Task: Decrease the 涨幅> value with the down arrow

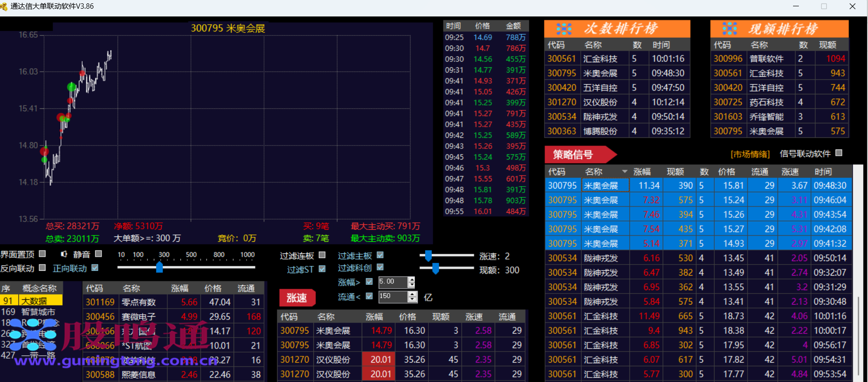Action: point(412,285)
